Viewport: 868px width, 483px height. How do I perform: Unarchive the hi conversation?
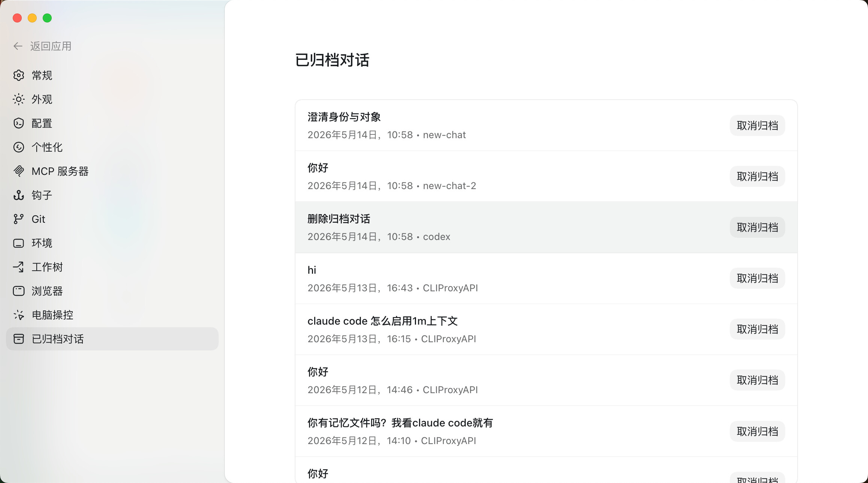(x=757, y=278)
